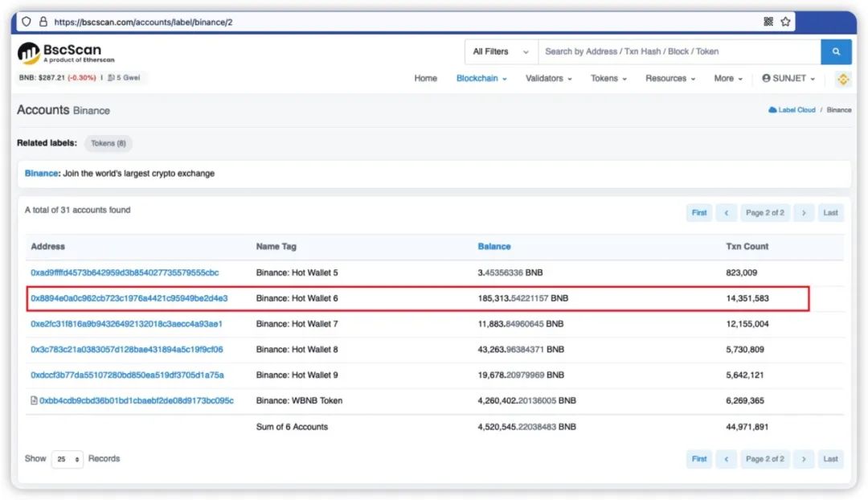This screenshot has height=500, width=868.
Task: Open the 25 records-per-page selector
Action: (68, 459)
